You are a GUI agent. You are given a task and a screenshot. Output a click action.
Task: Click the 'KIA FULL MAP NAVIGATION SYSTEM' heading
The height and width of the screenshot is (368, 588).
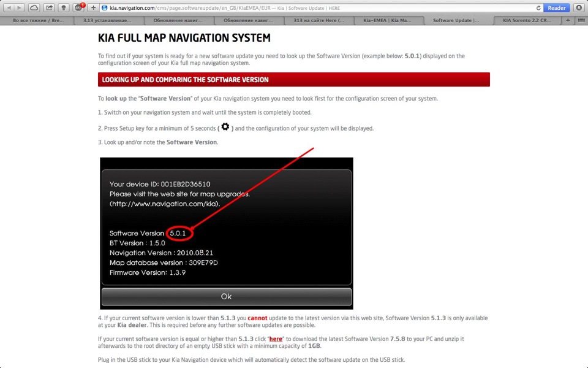pos(184,37)
